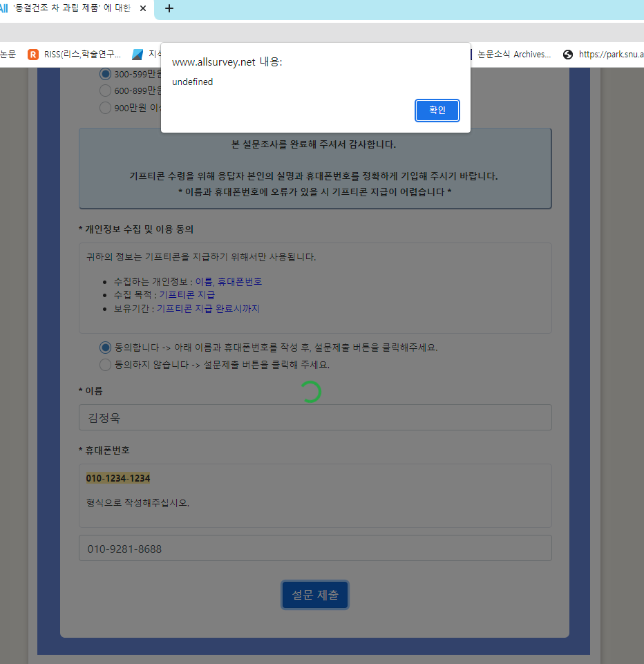
Task: Close the '동결건조 차 과립 제품' browser tab
Action: [x=142, y=9]
